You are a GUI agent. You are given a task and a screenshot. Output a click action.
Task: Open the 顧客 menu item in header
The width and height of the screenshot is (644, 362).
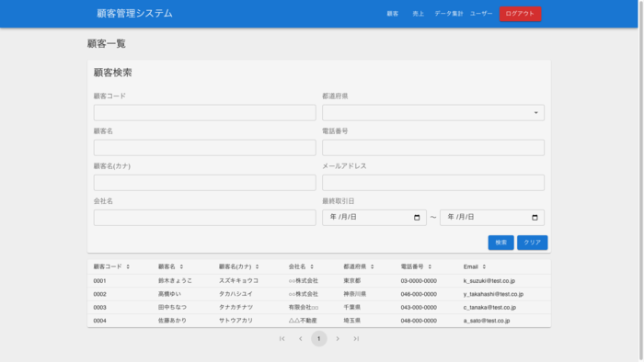tap(392, 14)
